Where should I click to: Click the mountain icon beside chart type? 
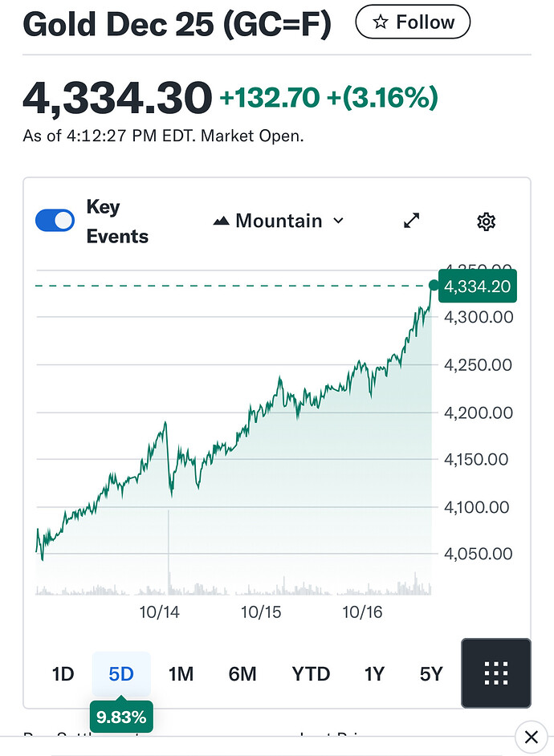221,221
